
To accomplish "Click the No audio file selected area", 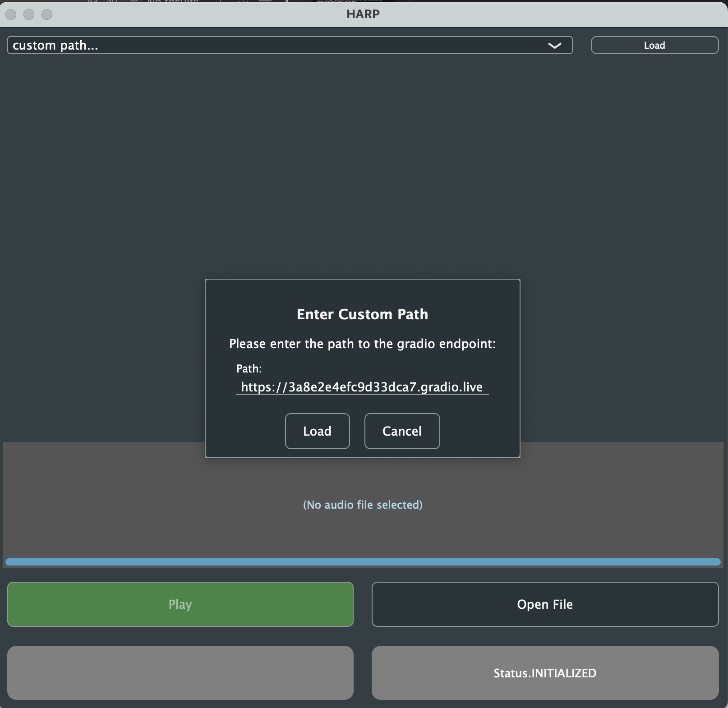I will click(363, 505).
